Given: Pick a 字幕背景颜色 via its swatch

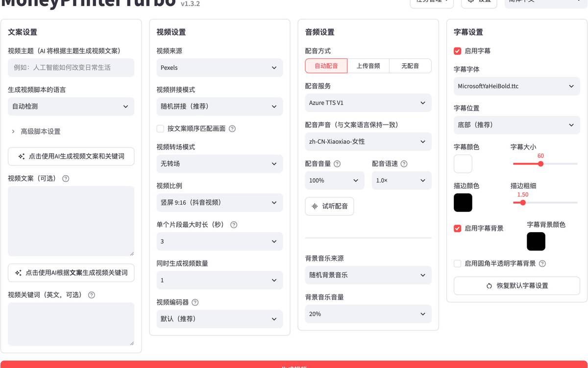Looking at the screenshot, I should coord(536,241).
